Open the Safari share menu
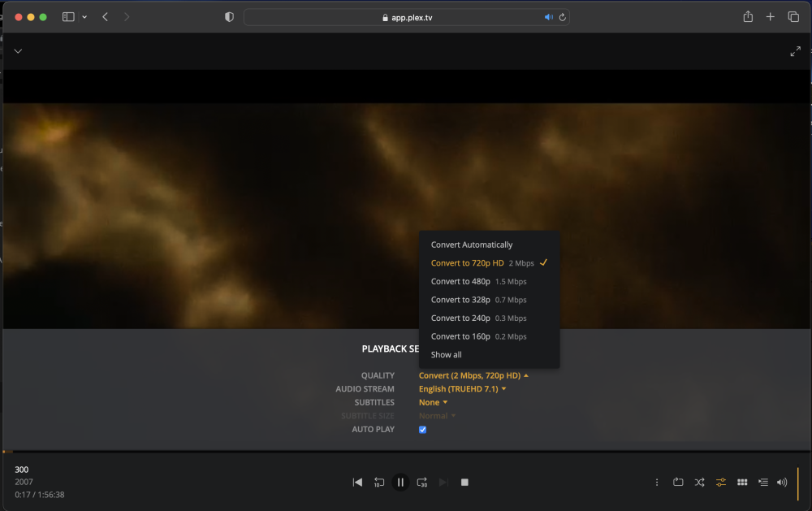The height and width of the screenshot is (511, 812). 748,16
